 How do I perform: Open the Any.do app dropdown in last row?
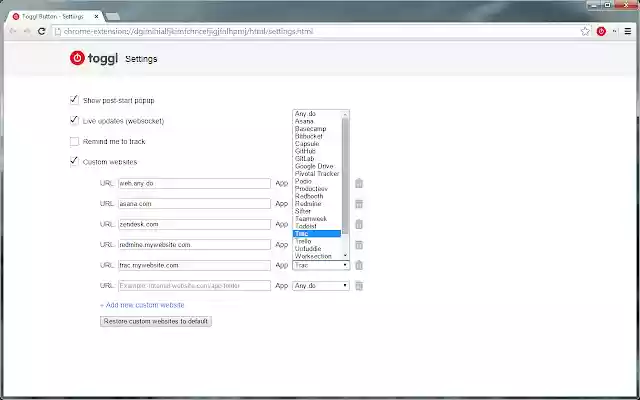point(321,286)
